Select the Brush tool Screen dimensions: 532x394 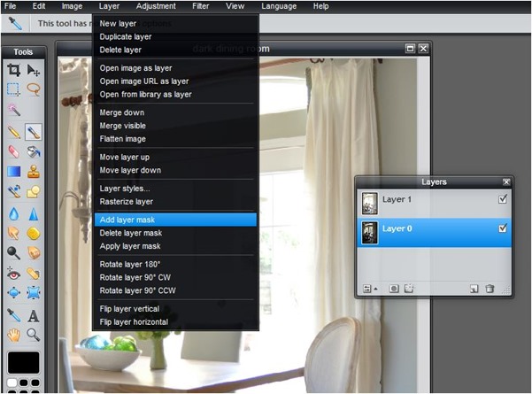34,132
